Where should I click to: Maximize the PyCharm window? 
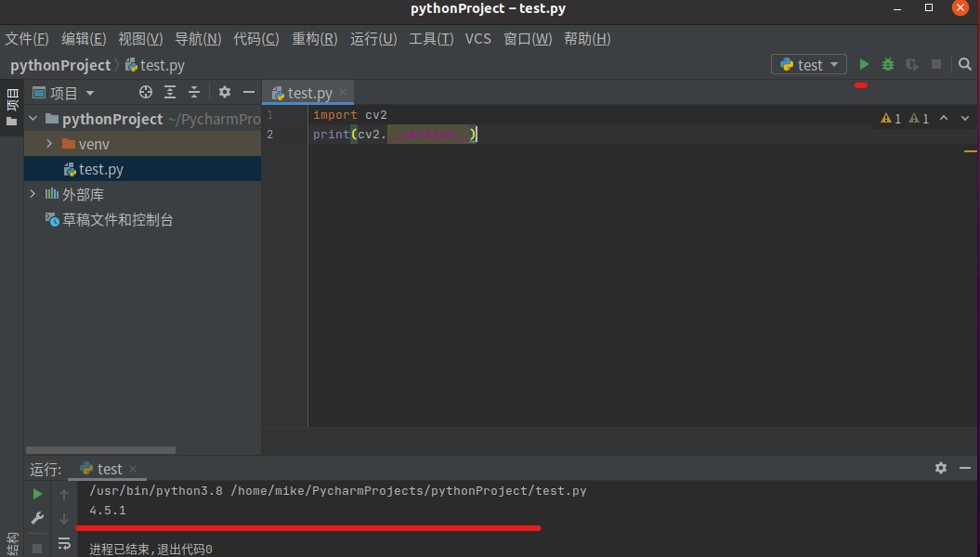click(929, 8)
